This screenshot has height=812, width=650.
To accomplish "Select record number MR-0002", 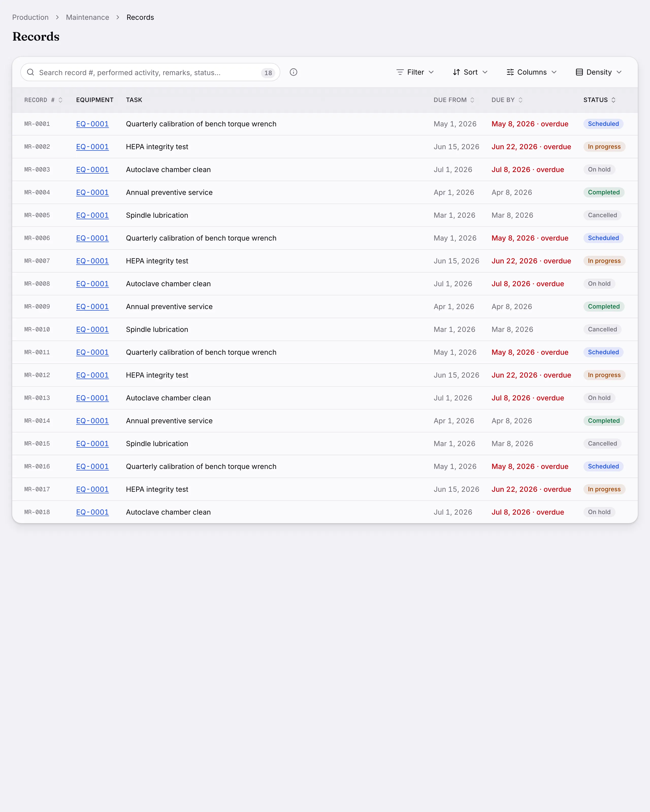I will [37, 147].
